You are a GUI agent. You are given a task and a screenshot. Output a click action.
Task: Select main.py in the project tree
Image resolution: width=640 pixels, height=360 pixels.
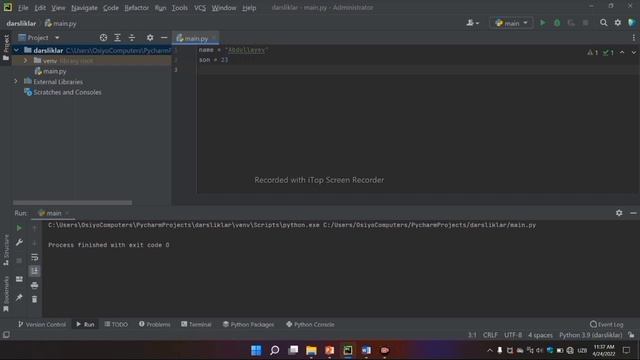click(50, 71)
